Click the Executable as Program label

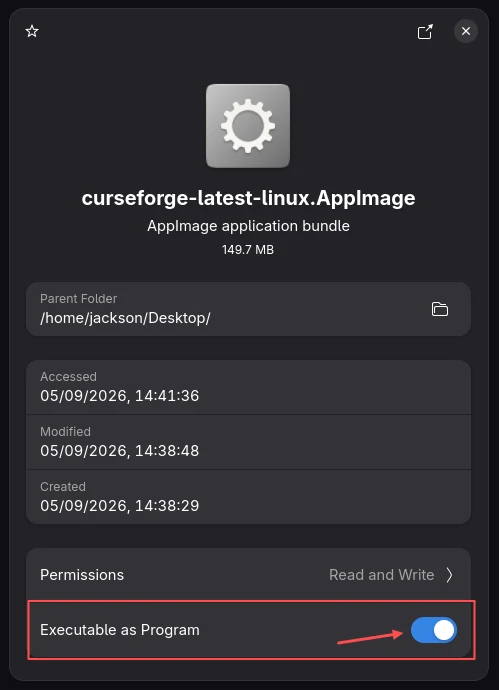click(x=120, y=630)
